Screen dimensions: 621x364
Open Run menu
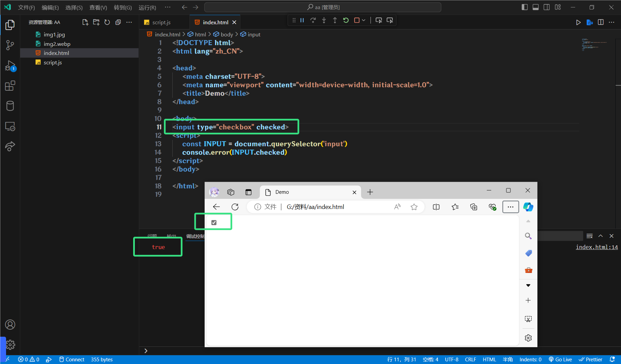coord(147,7)
